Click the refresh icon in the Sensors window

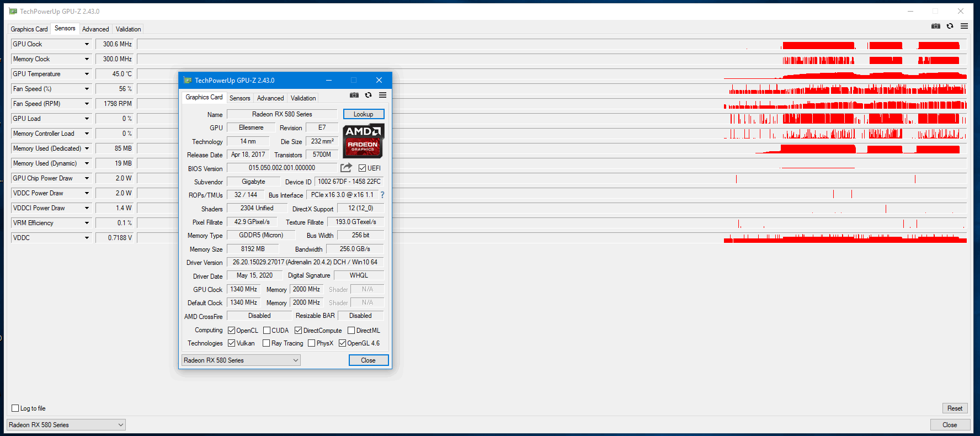click(x=950, y=26)
